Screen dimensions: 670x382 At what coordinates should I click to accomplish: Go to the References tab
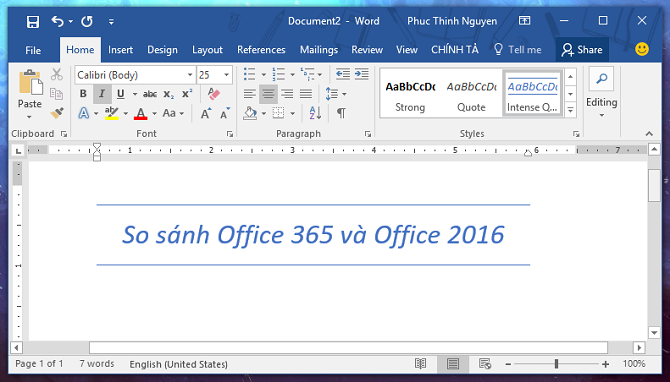click(261, 50)
